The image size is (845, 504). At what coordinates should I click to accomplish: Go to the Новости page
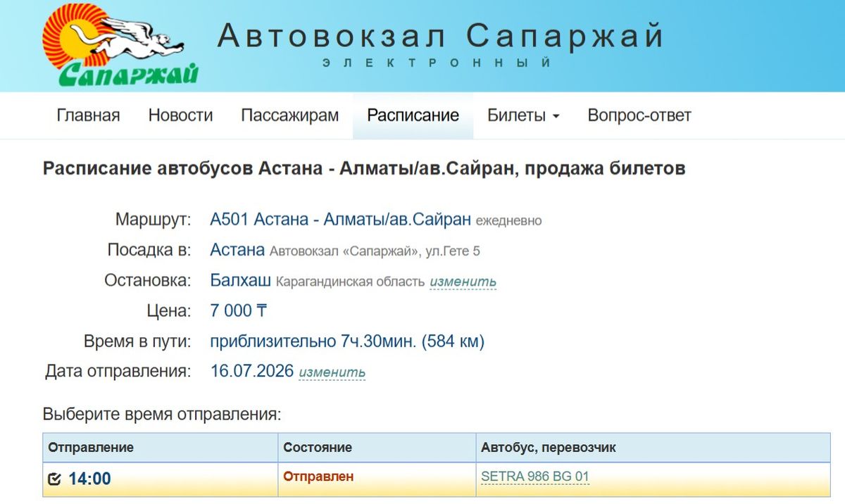[180, 115]
